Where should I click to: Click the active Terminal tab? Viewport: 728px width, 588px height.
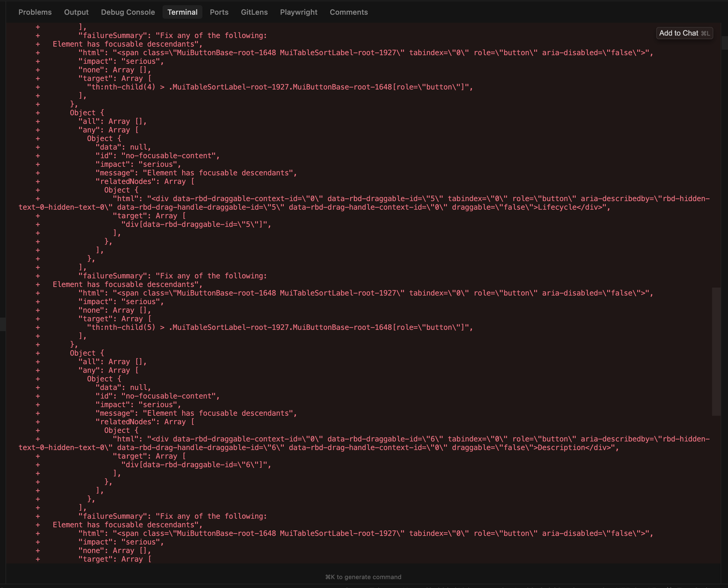(182, 12)
